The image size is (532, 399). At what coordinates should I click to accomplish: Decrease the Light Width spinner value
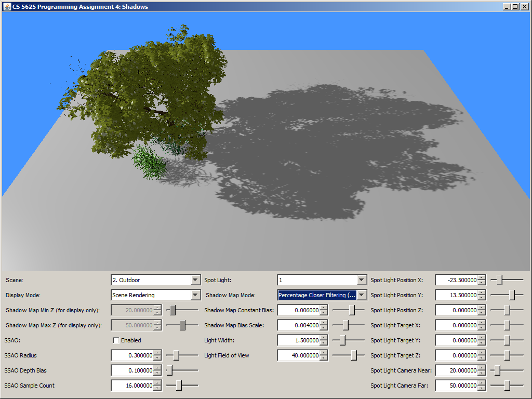coord(324,343)
